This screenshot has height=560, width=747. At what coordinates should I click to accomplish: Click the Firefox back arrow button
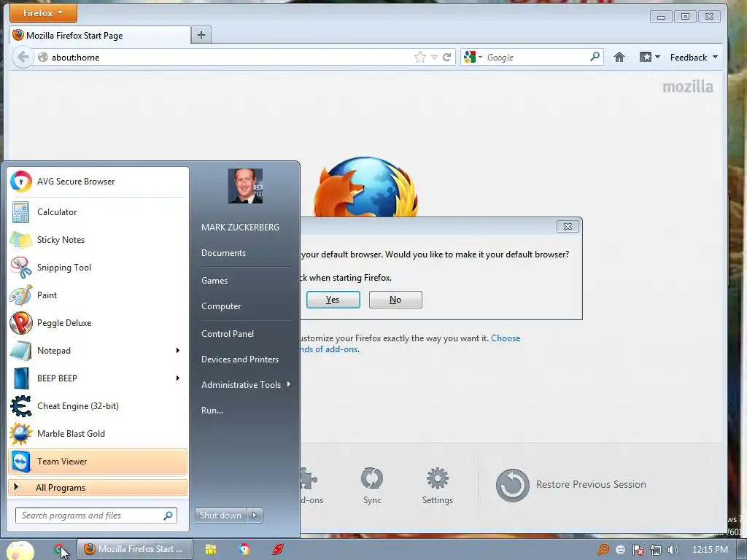tap(23, 57)
